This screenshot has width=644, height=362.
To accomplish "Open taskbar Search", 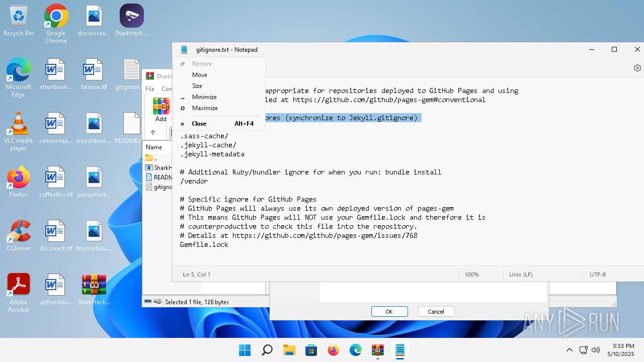I will [267, 350].
